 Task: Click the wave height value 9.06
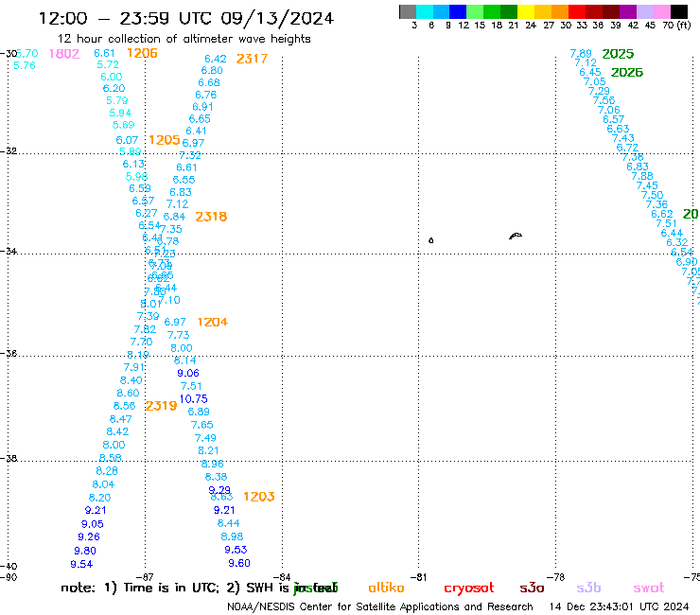[x=188, y=374]
